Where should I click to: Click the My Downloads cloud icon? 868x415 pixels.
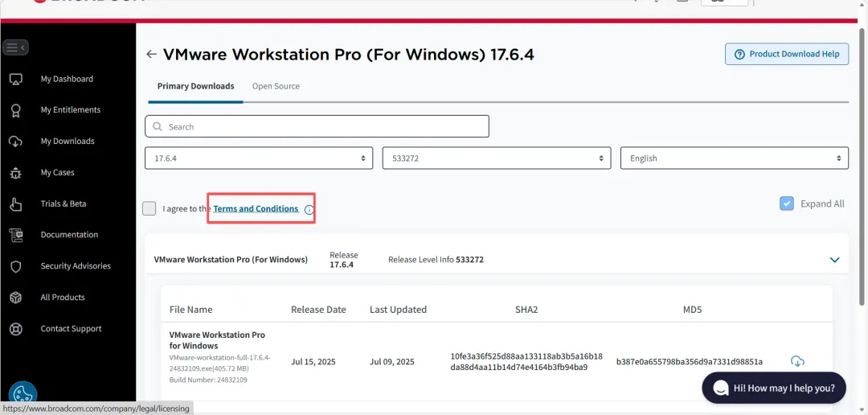click(15, 142)
